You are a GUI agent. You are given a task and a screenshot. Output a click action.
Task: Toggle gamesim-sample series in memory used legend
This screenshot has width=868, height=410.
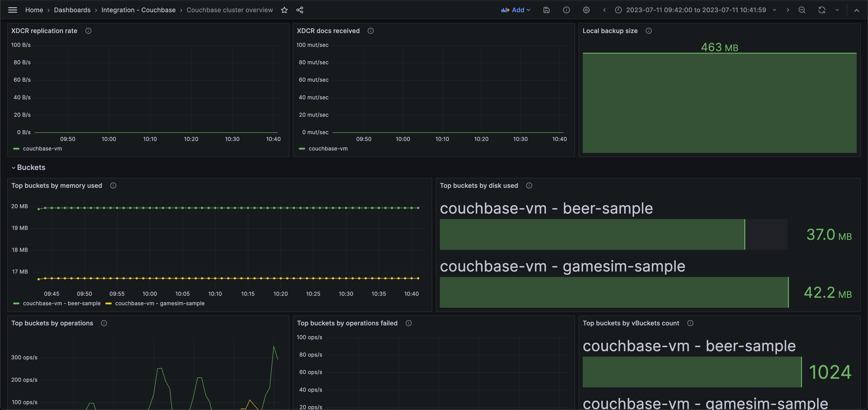coord(159,303)
